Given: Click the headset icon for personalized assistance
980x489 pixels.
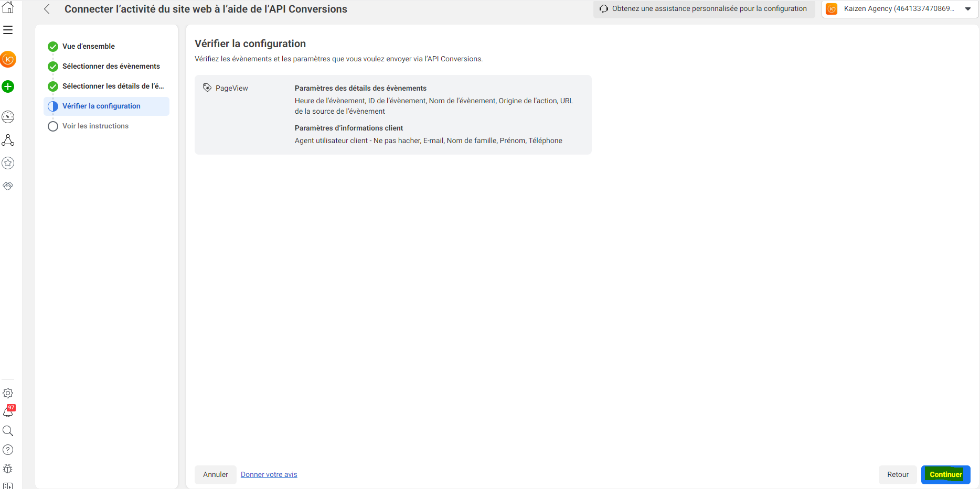Looking at the screenshot, I should coord(604,9).
